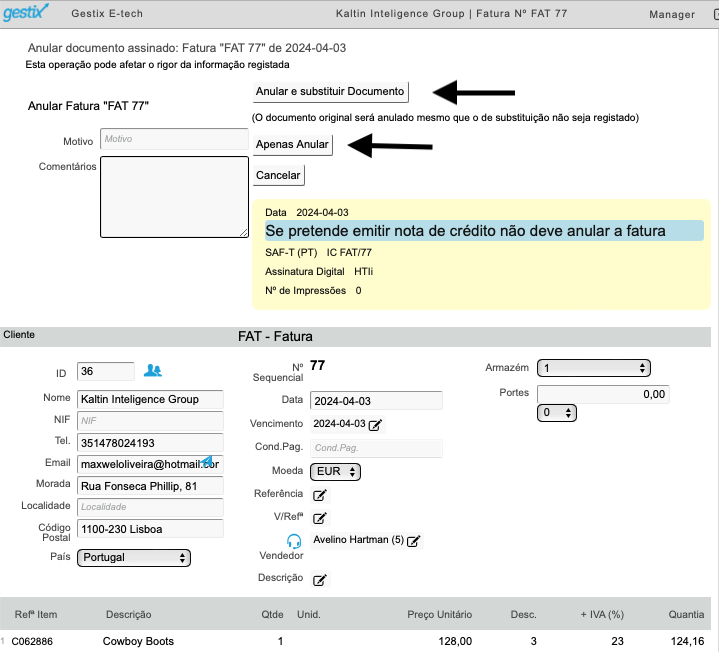Open the Portes tax dropdown showing 0
The width and height of the screenshot is (719, 652).
pos(557,413)
